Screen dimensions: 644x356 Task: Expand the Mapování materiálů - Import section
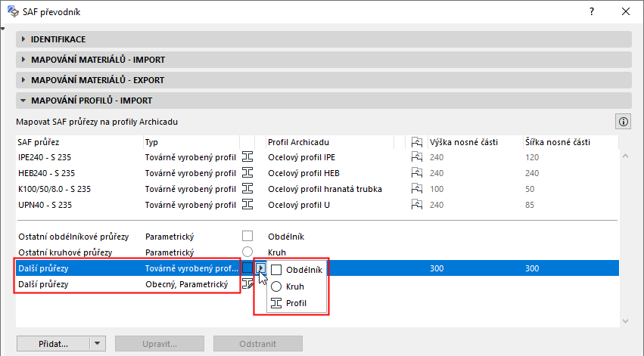click(98, 60)
